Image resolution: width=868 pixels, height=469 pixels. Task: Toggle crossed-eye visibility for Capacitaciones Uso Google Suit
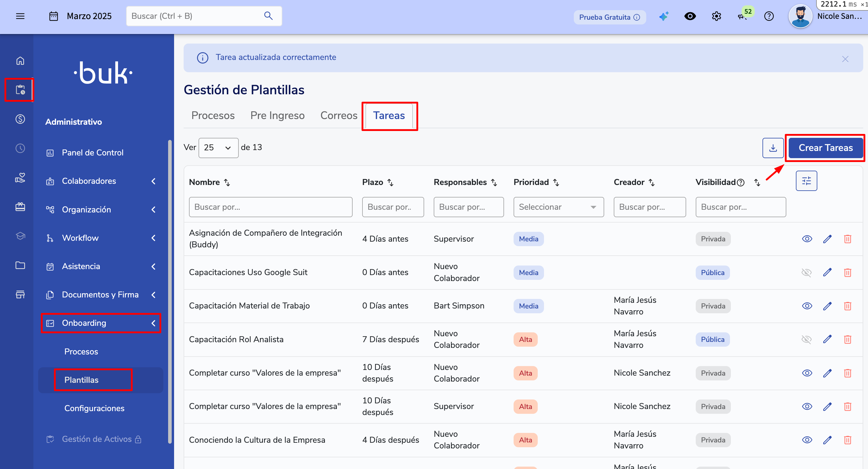[x=806, y=272]
